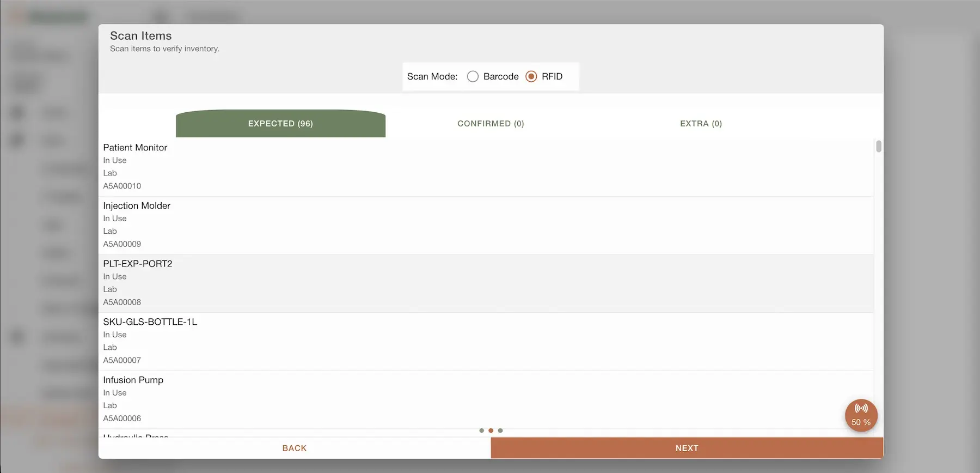Click the partially visible Hydraulic Press item
Viewport: 980px width, 473px height.
tap(136, 435)
